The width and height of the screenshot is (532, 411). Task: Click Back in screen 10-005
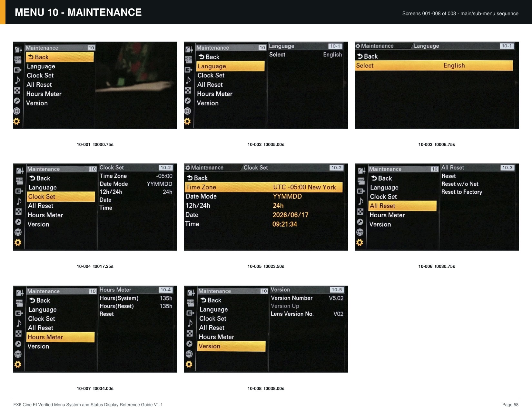[x=198, y=178]
